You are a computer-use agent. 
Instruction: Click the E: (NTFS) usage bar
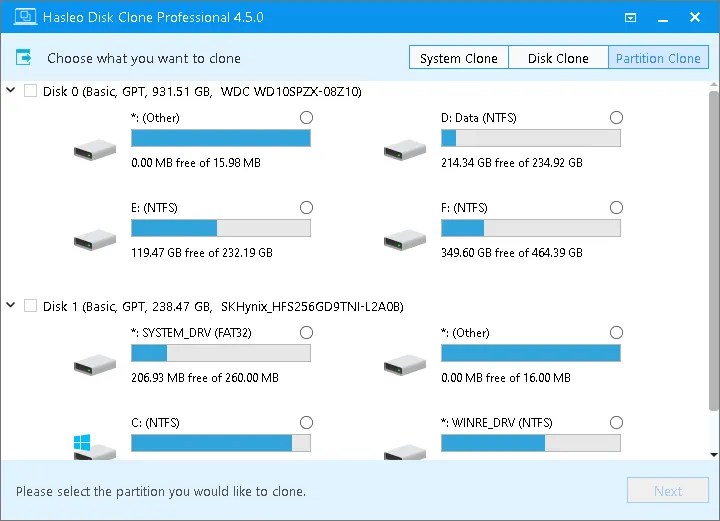(221, 228)
